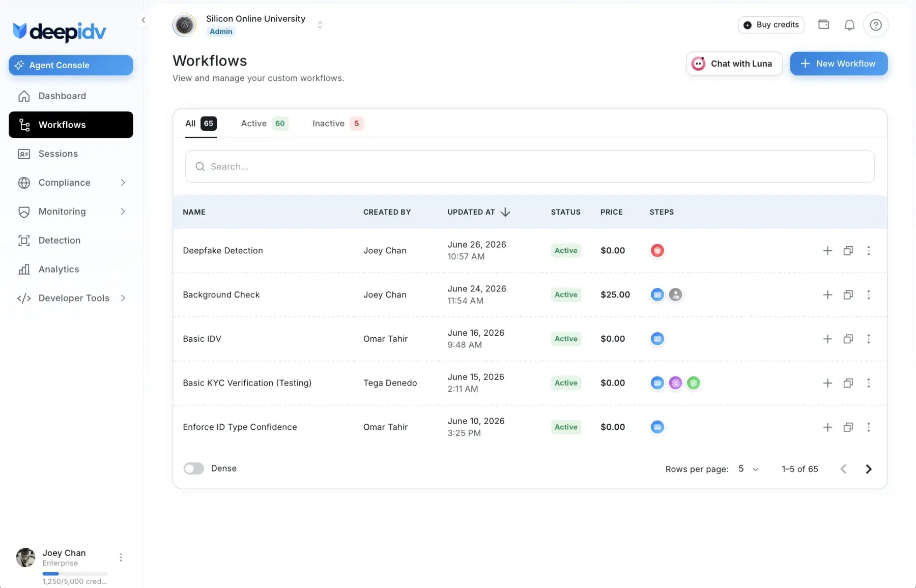Open the organization switcher for Silicon Online University

pos(320,25)
